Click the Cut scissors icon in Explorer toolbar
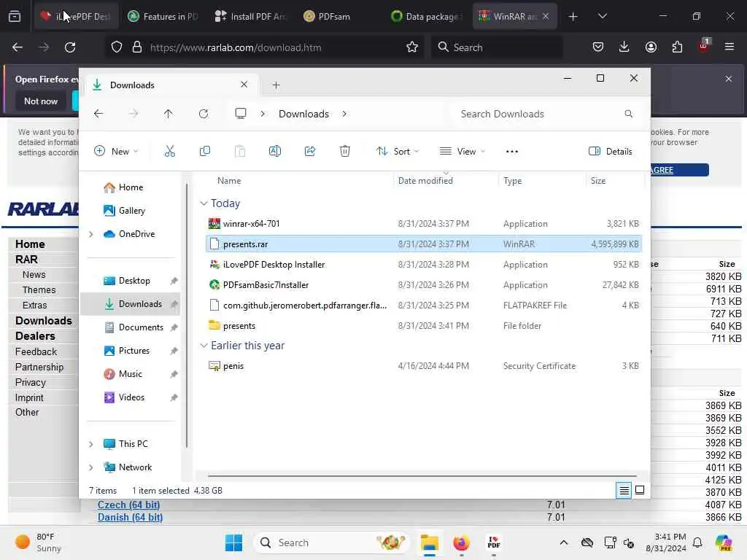 169,152
